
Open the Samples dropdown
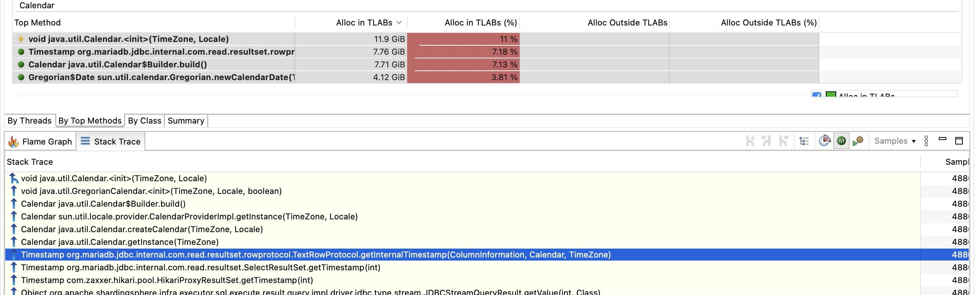(894, 141)
